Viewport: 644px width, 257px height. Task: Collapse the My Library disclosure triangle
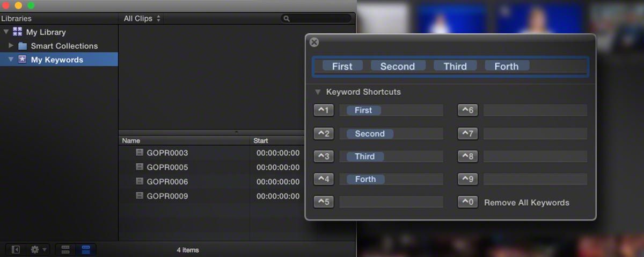[6, 32]
